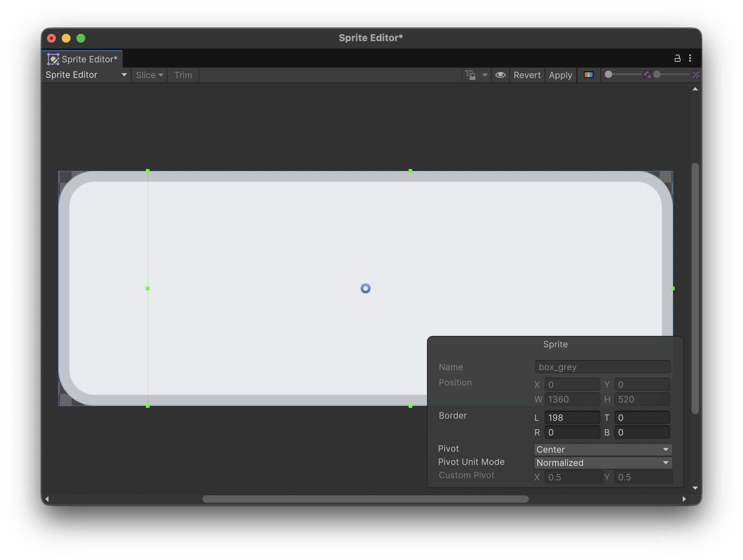Click the green left border handle

(148, 288)
